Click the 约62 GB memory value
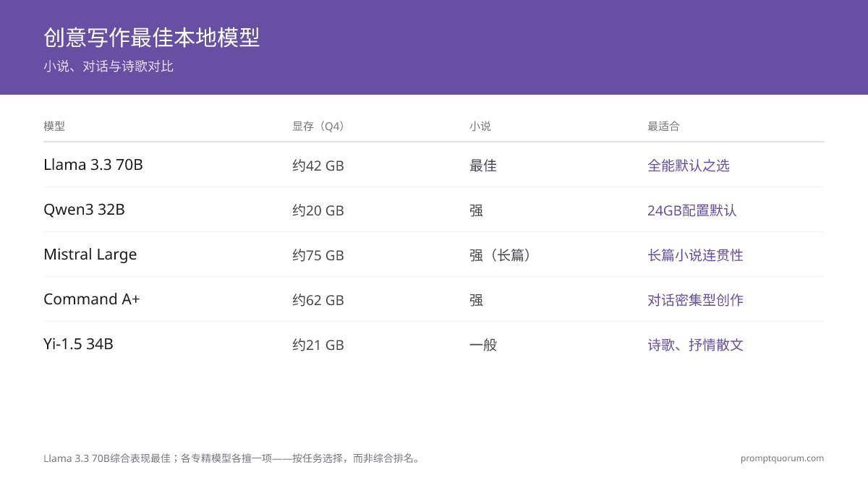The height and width of the screenshot is (488, 868). [318, 300]
